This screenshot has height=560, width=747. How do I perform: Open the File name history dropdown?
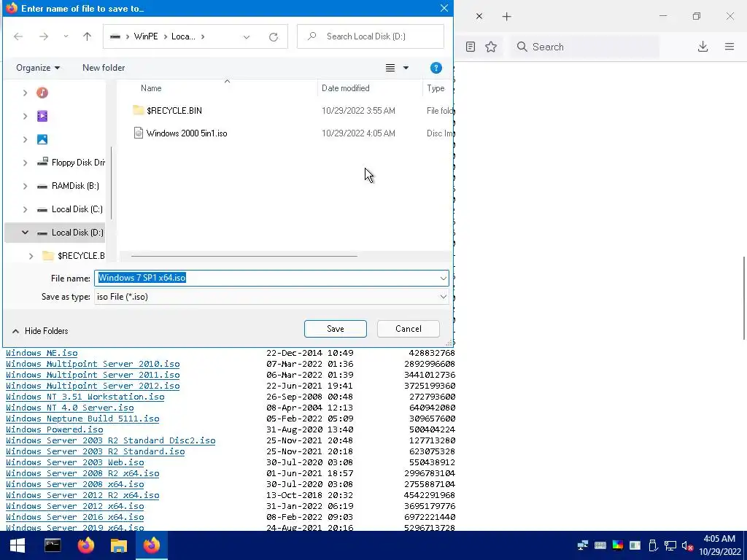[x=443, y=278]
